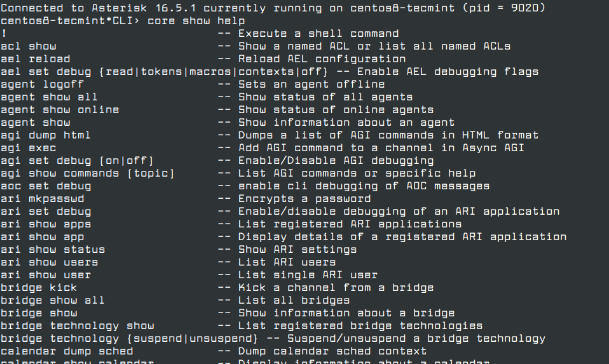This screenshot has height=364, width=609.
Task: Select the 'agent logoff' command text
Action: point(43,84)
